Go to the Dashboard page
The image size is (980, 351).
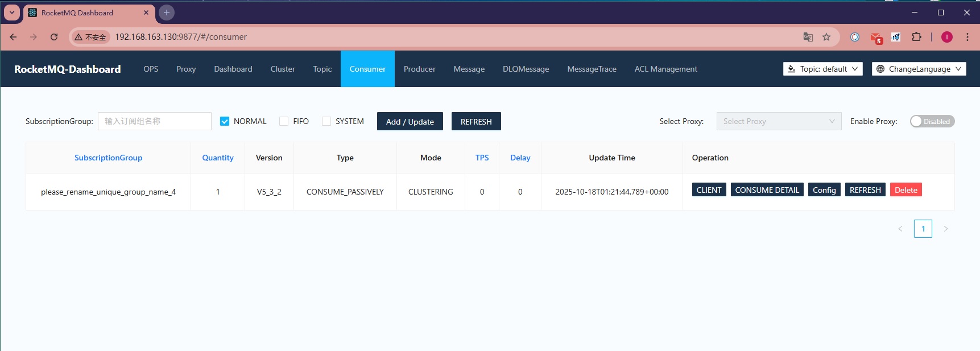click(233, 69)
